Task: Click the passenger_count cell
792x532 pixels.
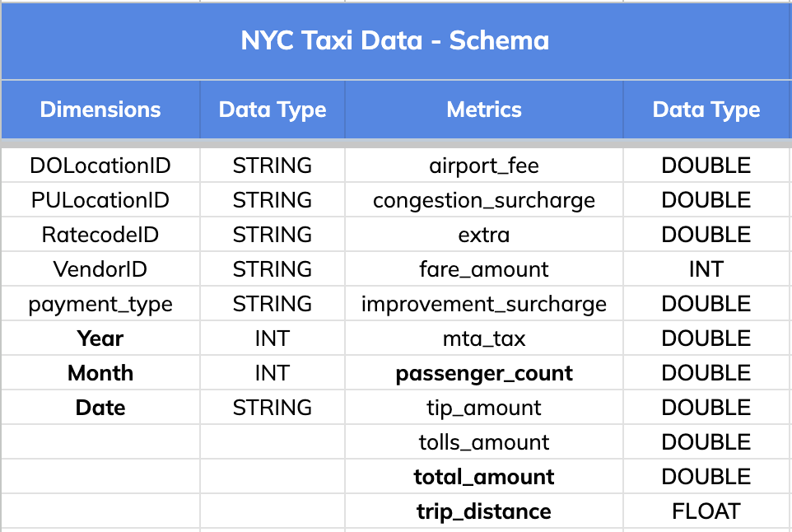Action: click(x=484, y=373)
